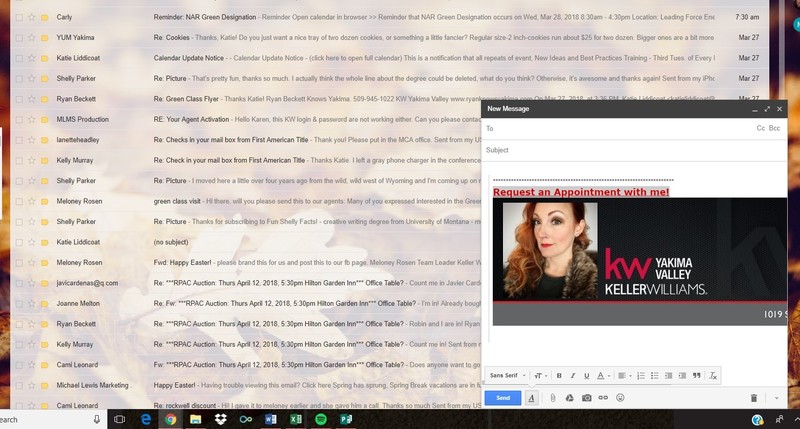Open the text color picker
Image resolution: width=800 pixels, height=429 pixels.
tap(603, 375)
